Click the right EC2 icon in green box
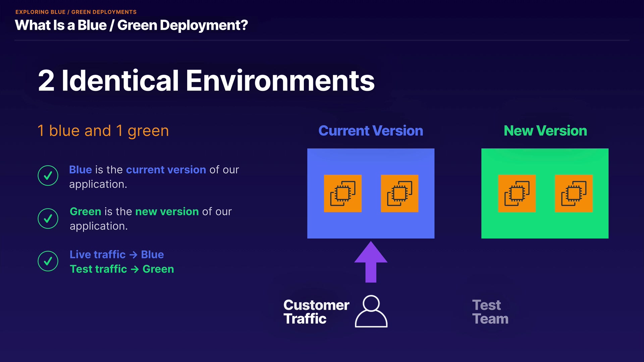Viewport: 644px width, 362px height. coord(574,193)
